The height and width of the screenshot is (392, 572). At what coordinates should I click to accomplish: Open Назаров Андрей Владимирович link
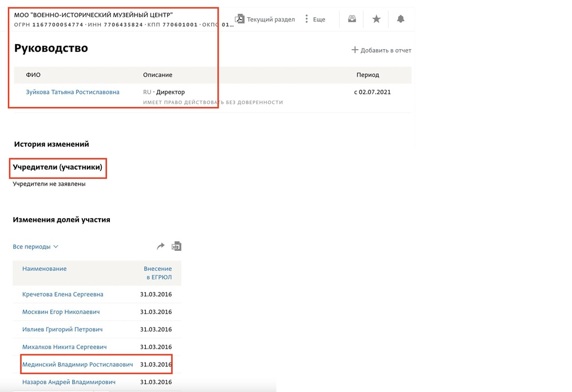pyautogui.click(x=69, y=382)
